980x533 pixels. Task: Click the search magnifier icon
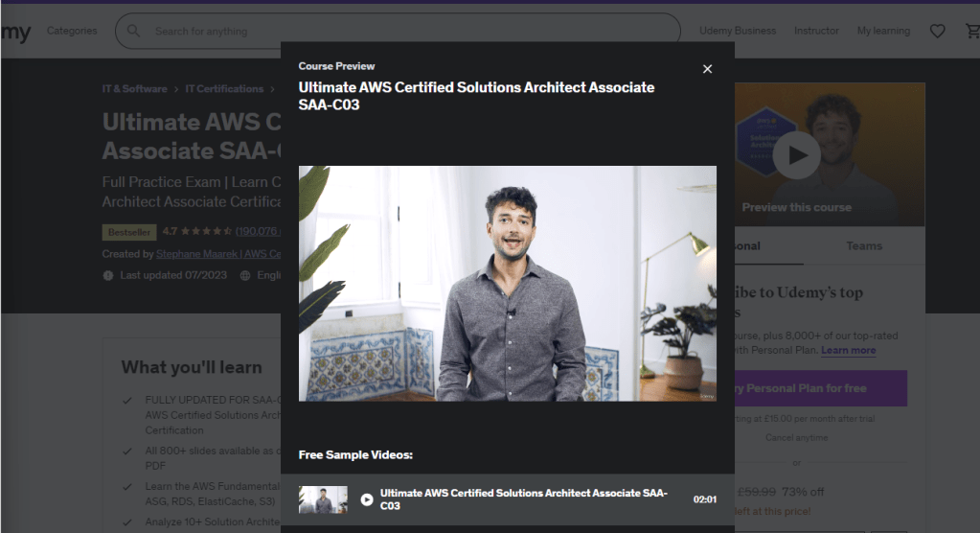[133, 31]
